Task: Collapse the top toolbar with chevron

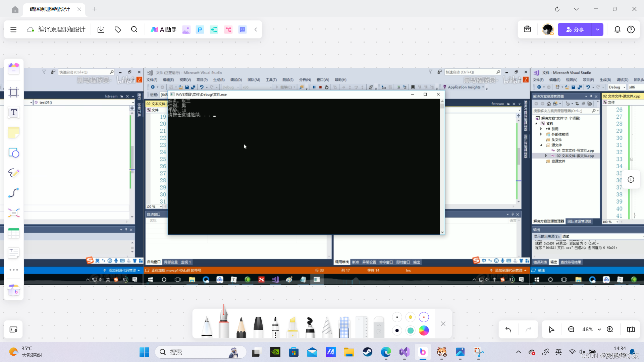Action: tap(256, 29)
